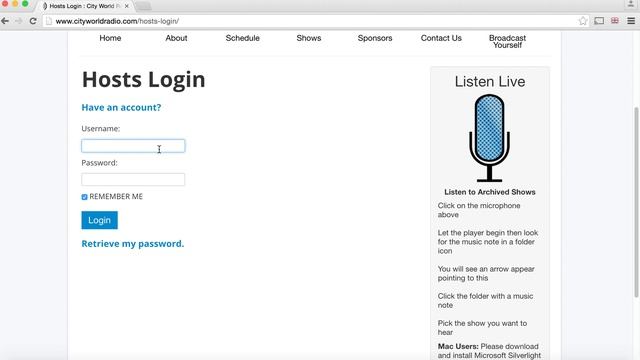Open the Home menu item

[x=110, y=38]
